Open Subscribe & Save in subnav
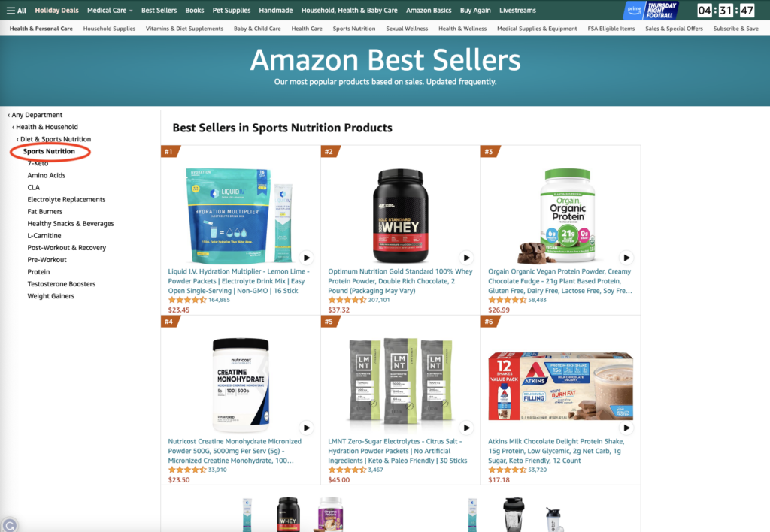The width and height of the screenshot is (770, 532). (x=735, y=29)
